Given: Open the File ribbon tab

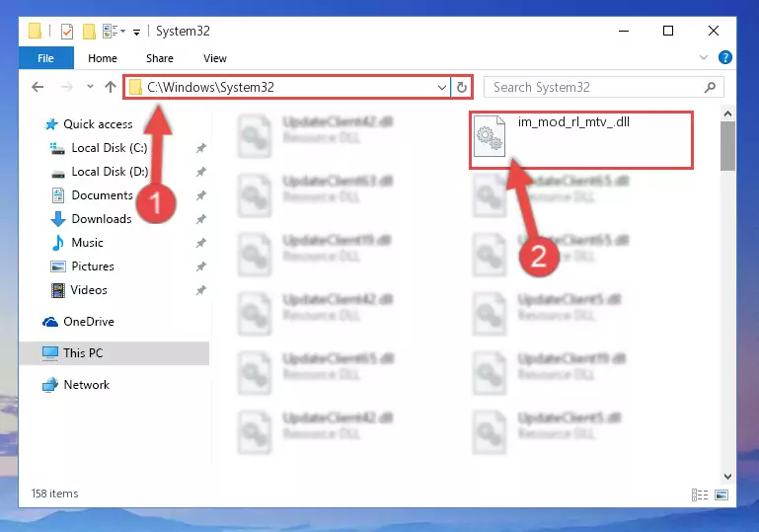Looking at the screenshot, I should coord(46,58).
